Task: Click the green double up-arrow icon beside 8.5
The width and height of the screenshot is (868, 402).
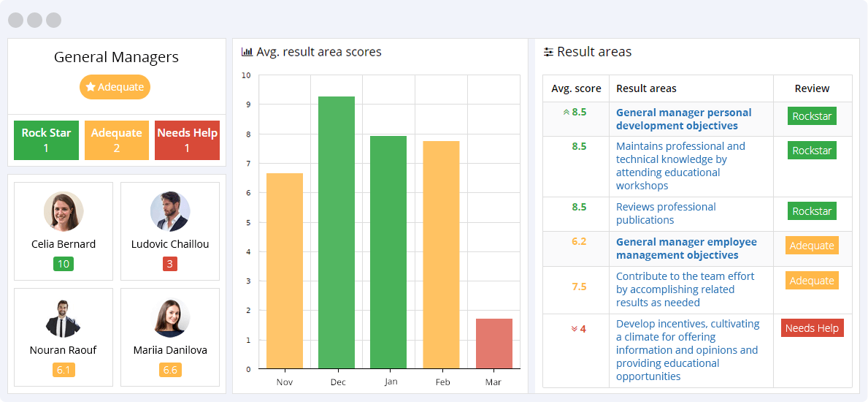Action: pos(566,113)
